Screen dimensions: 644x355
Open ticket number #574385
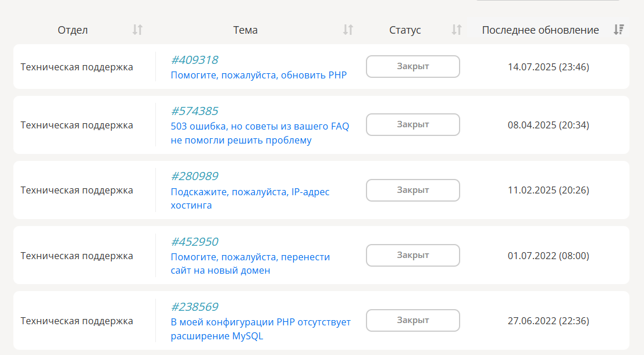click(x=194, y=111)
